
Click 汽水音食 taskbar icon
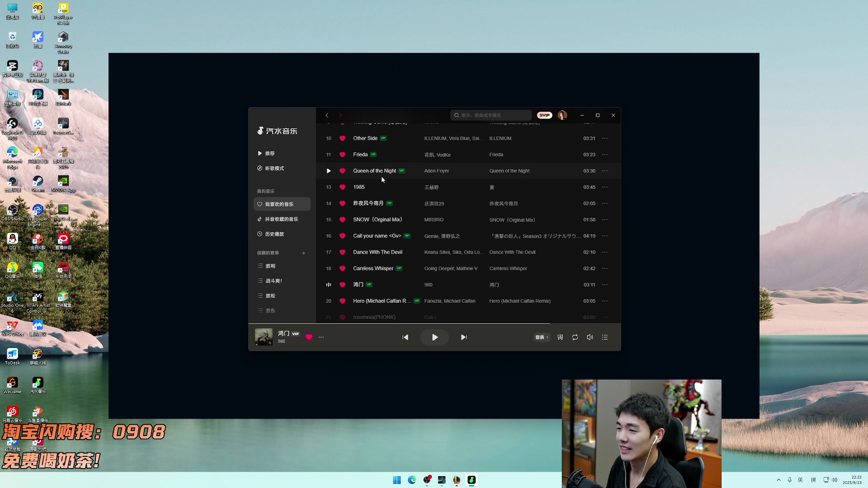[x=472, y=480]
